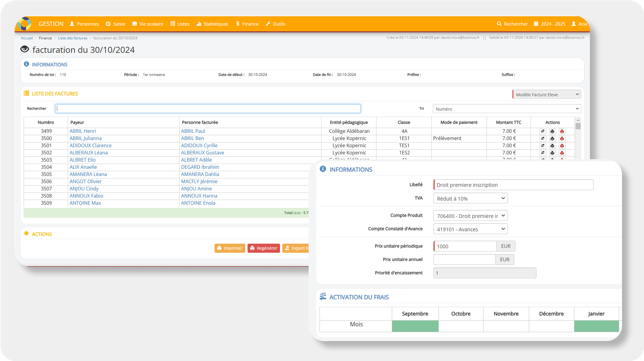The height and width of the screenshot is (361, 644).
Task: Open the Modèle Facture Eleve dropdown
Action: click(547, 94)
